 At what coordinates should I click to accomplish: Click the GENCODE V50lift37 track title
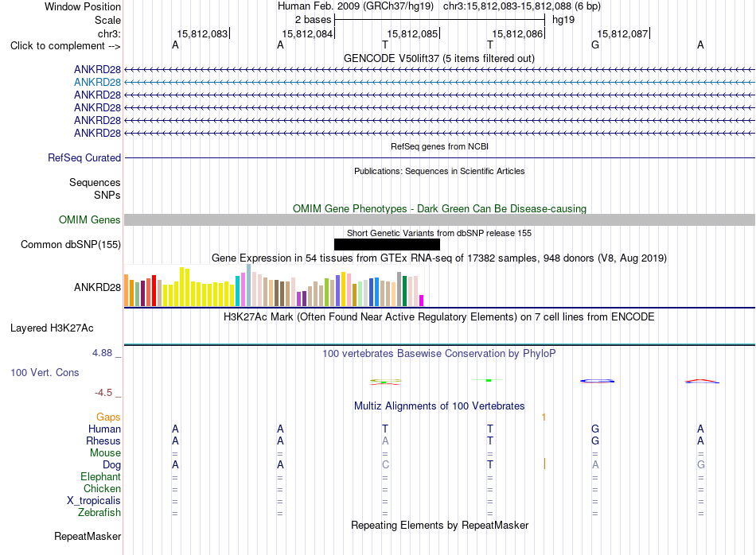[439, 58]
